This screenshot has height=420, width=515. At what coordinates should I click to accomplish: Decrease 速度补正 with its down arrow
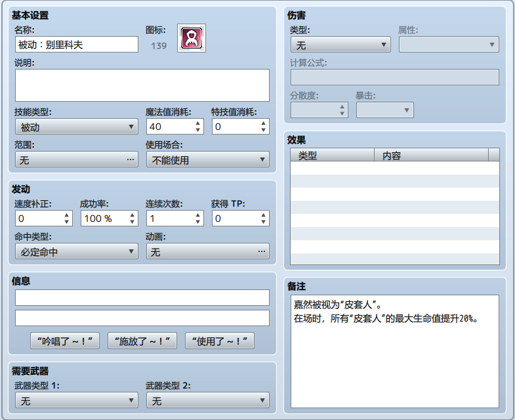pyautogui.click(x=66, y=222)
